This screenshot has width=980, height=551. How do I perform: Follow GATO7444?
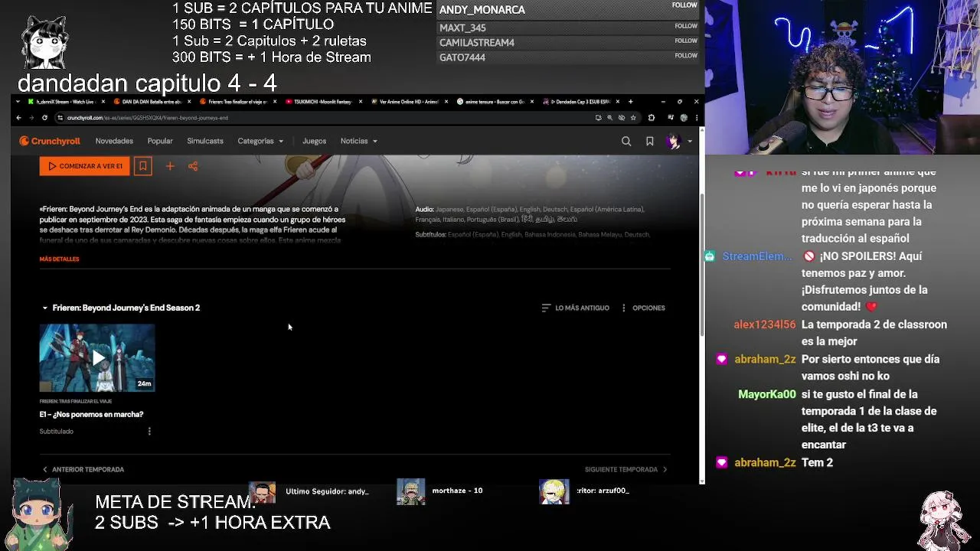[686, 55]
